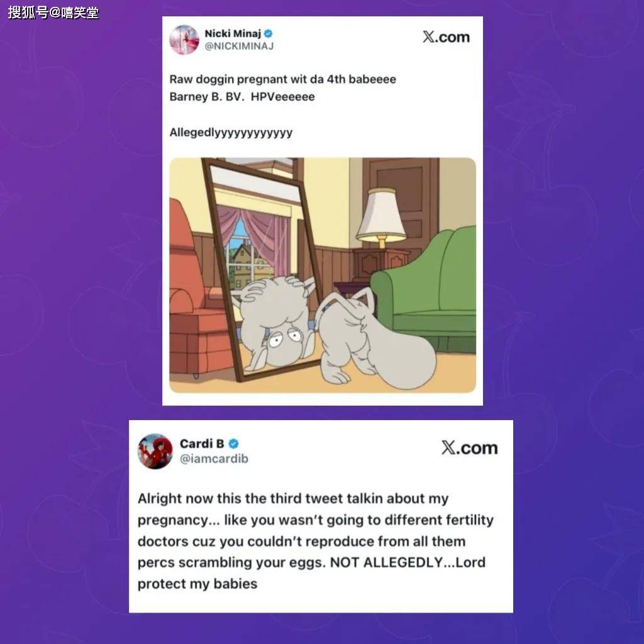Select the Cardi B display name
The width and height of the screenshot is (644, 644).
(x=202, y=443)
